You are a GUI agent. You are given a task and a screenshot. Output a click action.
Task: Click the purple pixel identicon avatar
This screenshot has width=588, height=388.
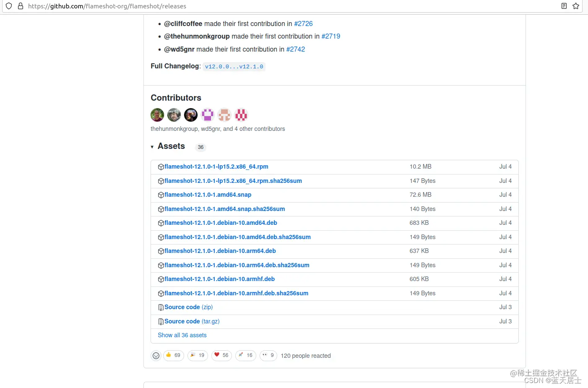(208, 115)
